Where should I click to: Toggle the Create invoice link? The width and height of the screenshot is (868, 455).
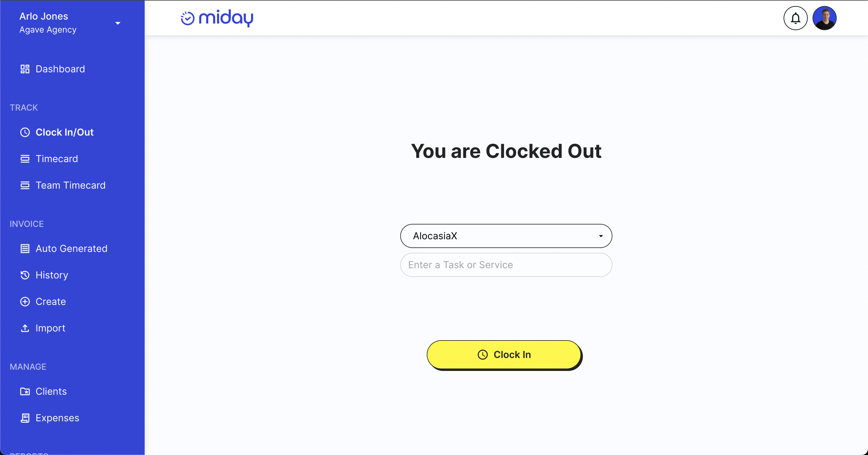[51, 301]
